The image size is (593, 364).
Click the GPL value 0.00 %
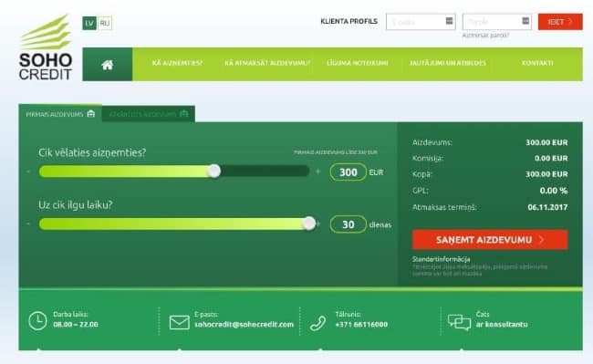pos(554,191)
